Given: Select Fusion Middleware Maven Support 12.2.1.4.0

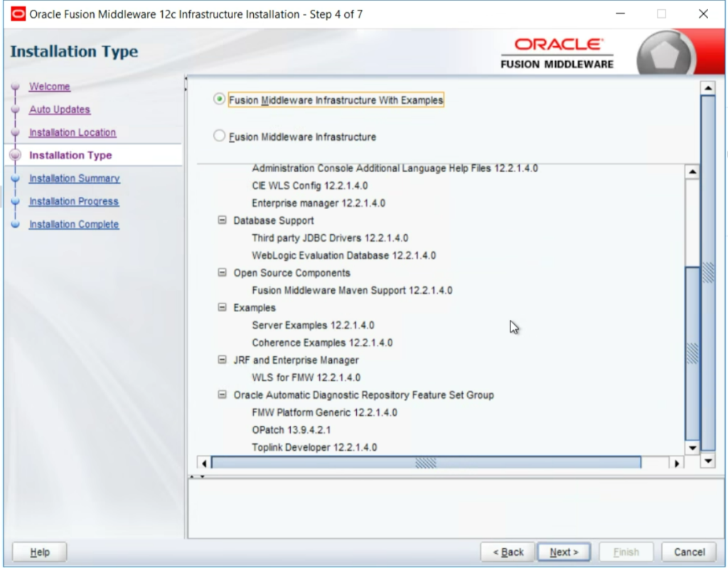Looking at the screenshot, I should pyautogui.click(x=352, y=290).
